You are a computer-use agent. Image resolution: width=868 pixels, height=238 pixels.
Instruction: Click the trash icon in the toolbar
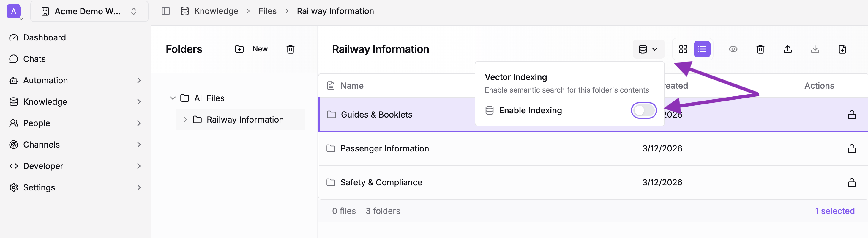[760, 49]
